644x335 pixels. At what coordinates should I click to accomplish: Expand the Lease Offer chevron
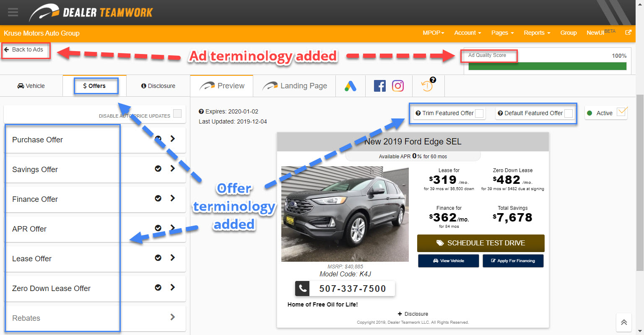coord(172,258)
